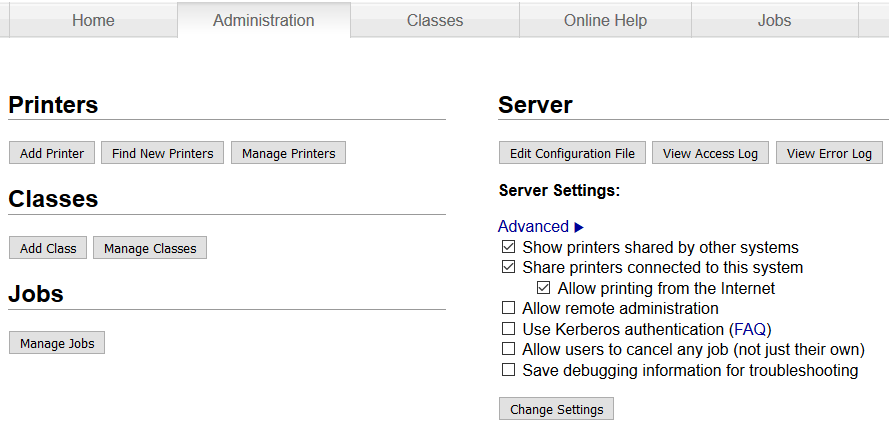The height and width of the screenshot is (430, 889).
Task: Open the Home tab
Action: 93,20
